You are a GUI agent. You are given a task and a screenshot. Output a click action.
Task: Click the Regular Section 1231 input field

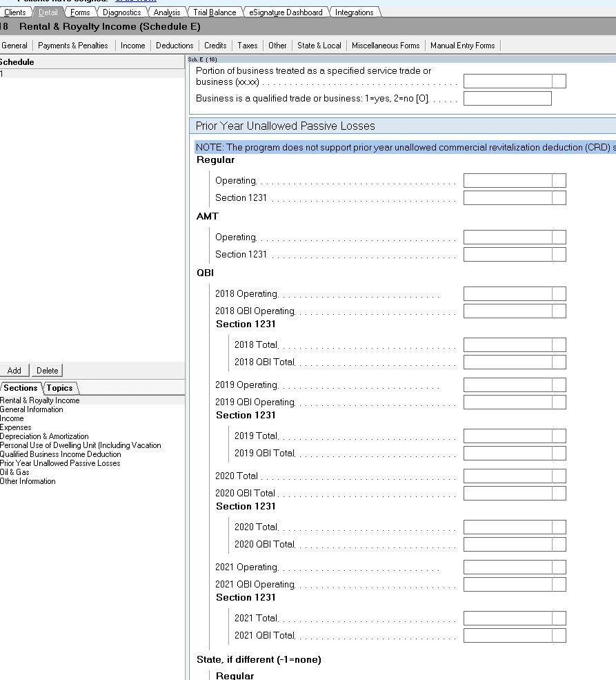(508, 198)
